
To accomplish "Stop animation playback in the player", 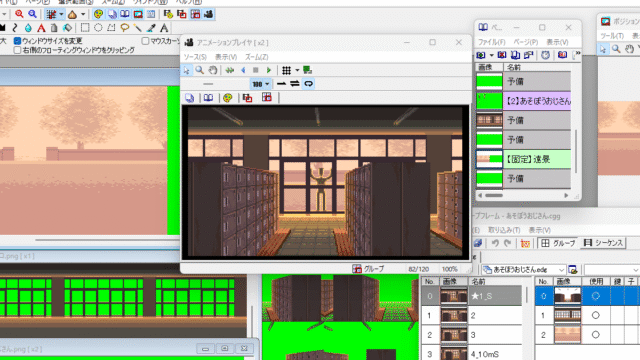I will click(x=256, y=70).
